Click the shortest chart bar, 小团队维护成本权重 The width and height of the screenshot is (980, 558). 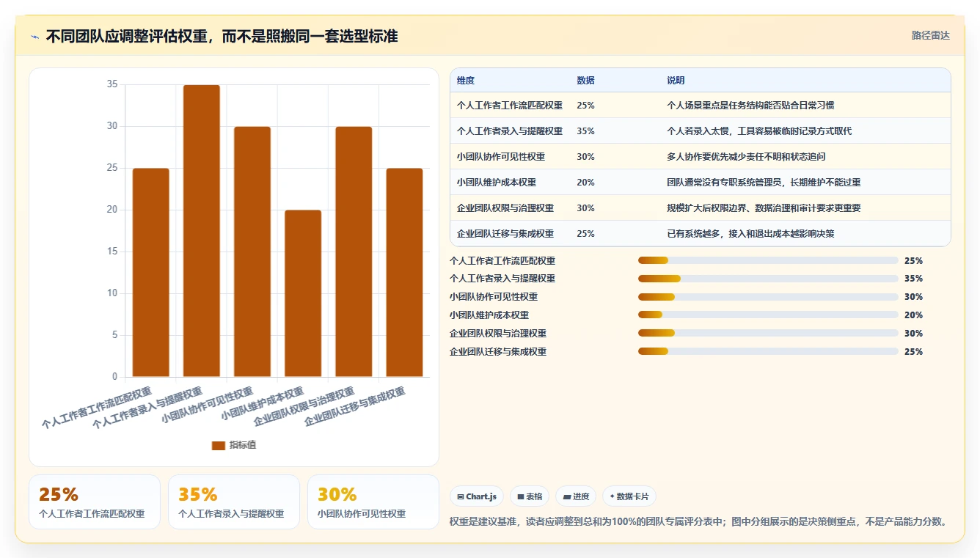(x=303, y=293)
